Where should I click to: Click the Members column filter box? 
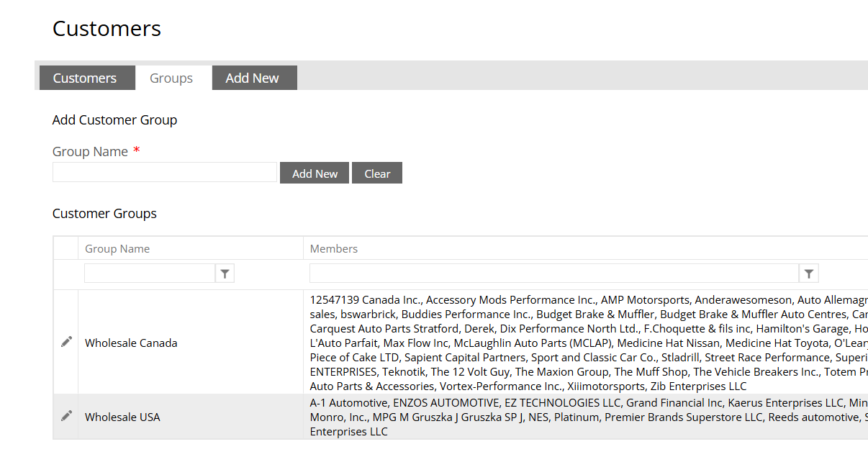pyautogui.click(x=554, y=273)
